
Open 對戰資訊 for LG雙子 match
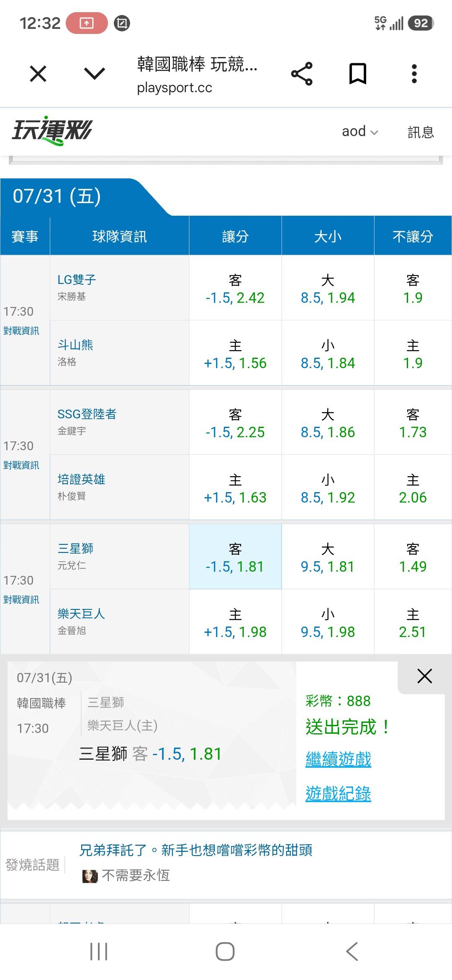coord(21,331)
